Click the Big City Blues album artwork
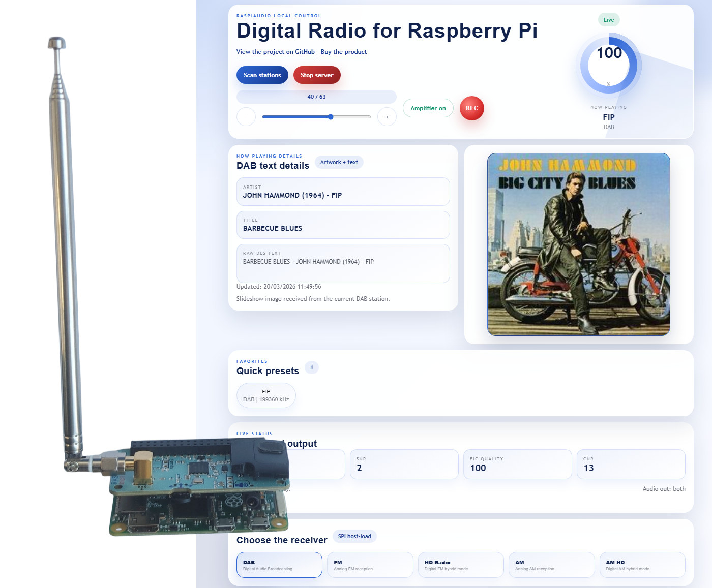Viewport: 712px width, 588px height. [x=579, y=244]
